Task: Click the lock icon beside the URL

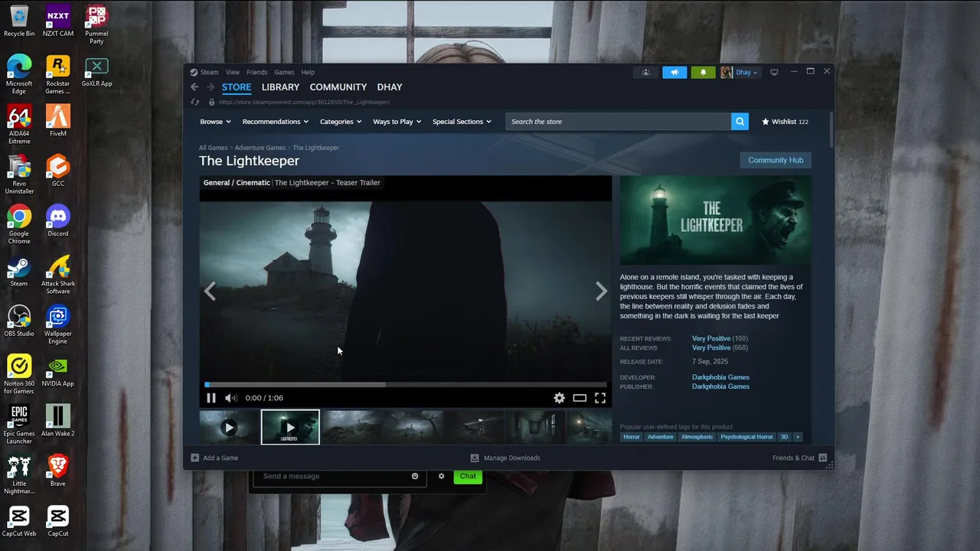Action: (x=211, y=102)
